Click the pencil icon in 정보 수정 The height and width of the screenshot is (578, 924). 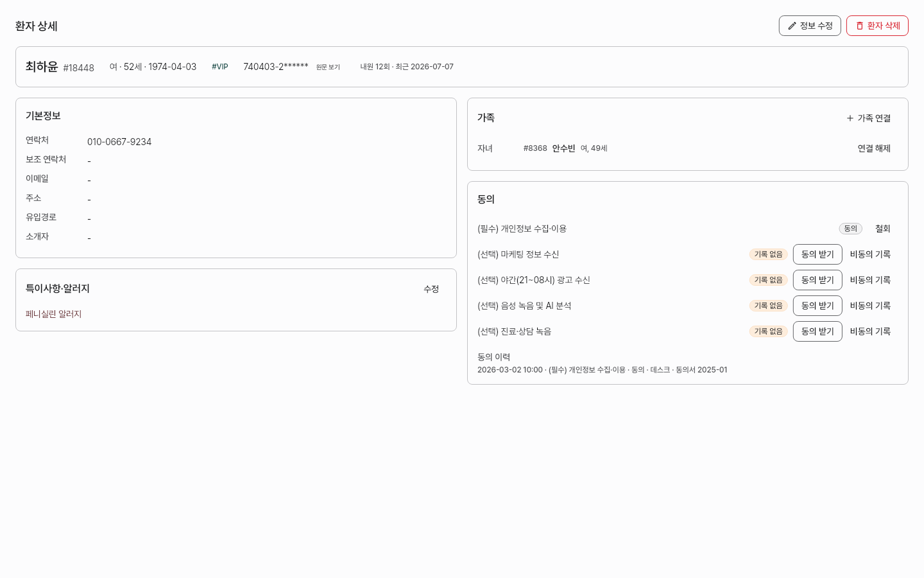792,26
